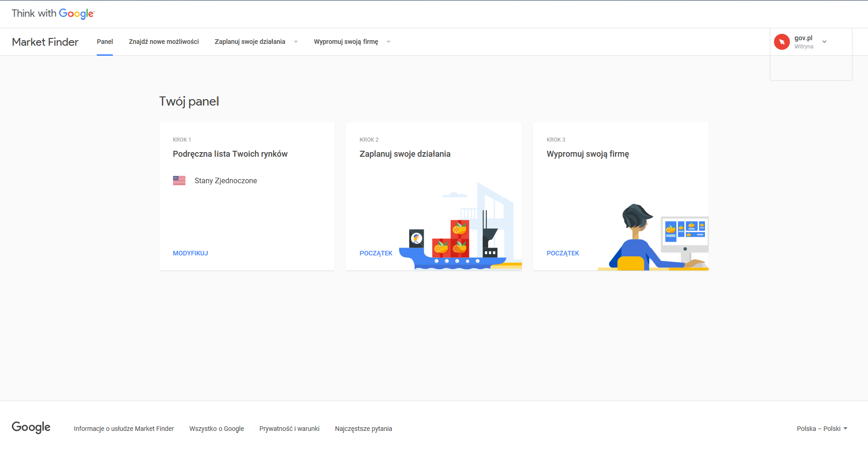Click the Google logo in the footer
This screenshot has height=451, width=868.
[31, 428]
